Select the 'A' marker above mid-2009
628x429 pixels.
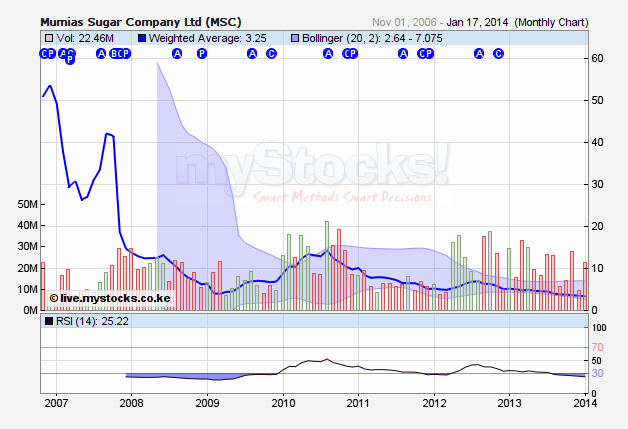click(x=252, y=54)
